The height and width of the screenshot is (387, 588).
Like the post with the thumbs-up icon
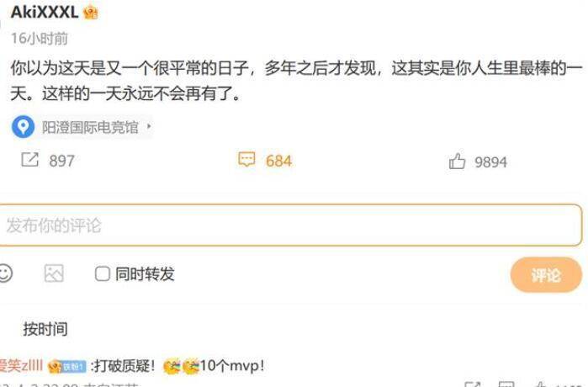click(x=457, y=162)
